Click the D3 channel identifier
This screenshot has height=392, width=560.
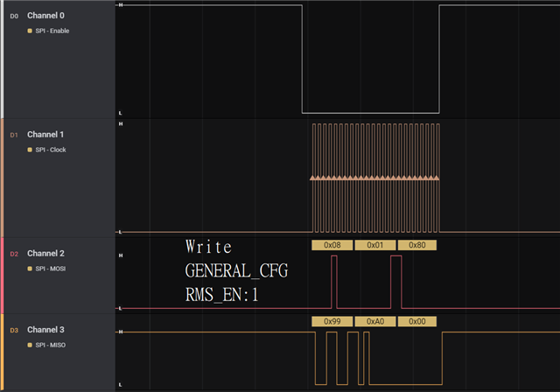click(x=14, y=331)
